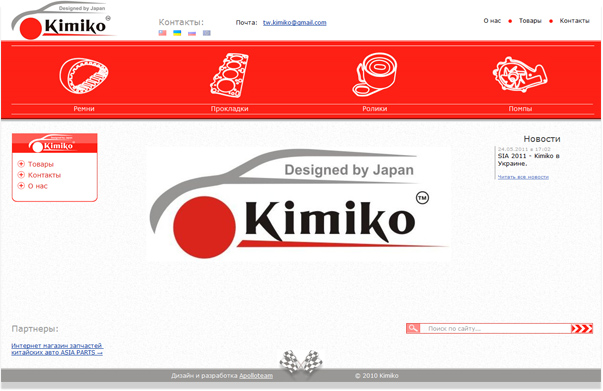Image resolution: width=603 pixels, height=391 pixels.
Task: Open the Ремни belt category icon
Action: 84,75
